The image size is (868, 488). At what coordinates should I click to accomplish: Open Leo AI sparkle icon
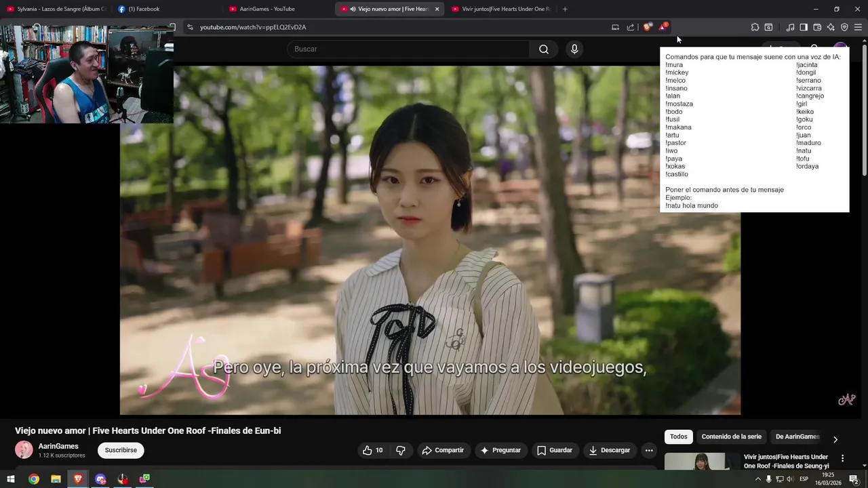pos(831,27)
